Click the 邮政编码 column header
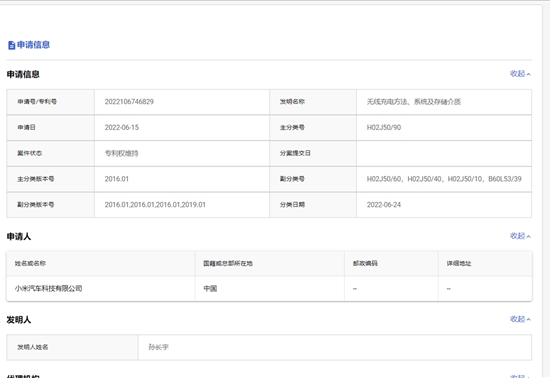The height and width of the screenshot is (378, 550). (x=391, y=263)
